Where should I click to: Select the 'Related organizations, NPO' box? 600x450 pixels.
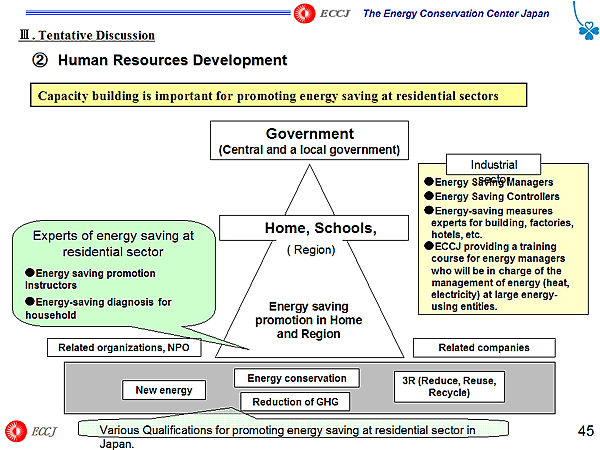(x=124, y=347)
